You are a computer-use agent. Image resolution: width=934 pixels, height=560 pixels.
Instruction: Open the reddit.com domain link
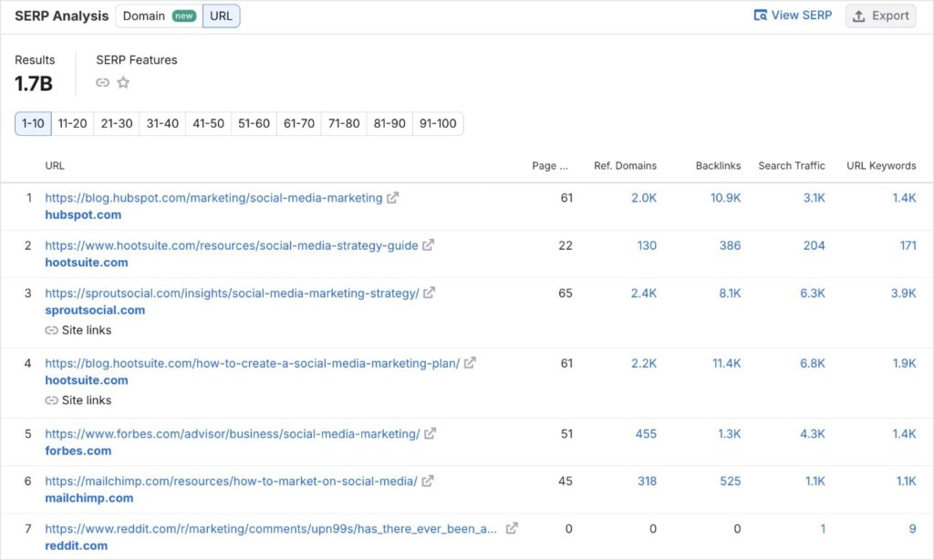(x=77, y=545)
